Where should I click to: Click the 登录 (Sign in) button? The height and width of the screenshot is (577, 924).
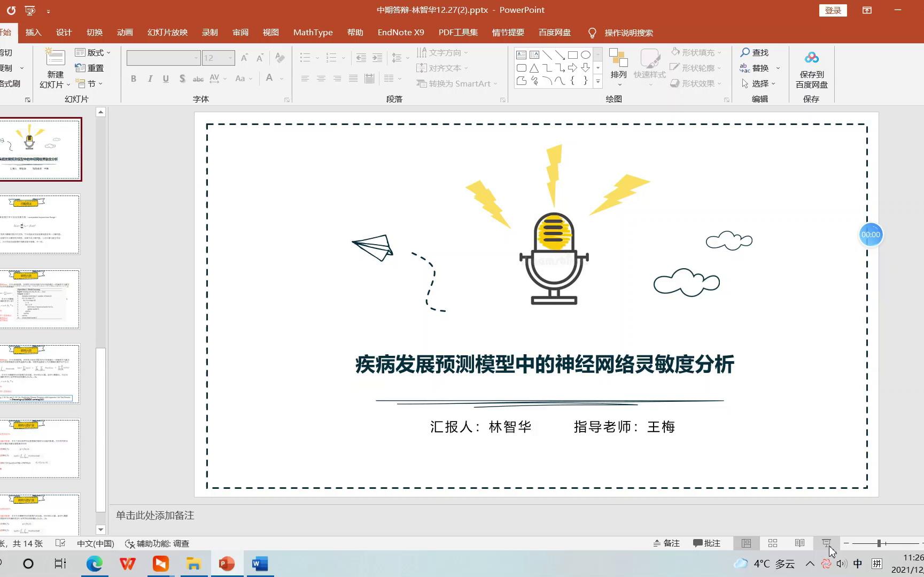(x=833, y=10)
